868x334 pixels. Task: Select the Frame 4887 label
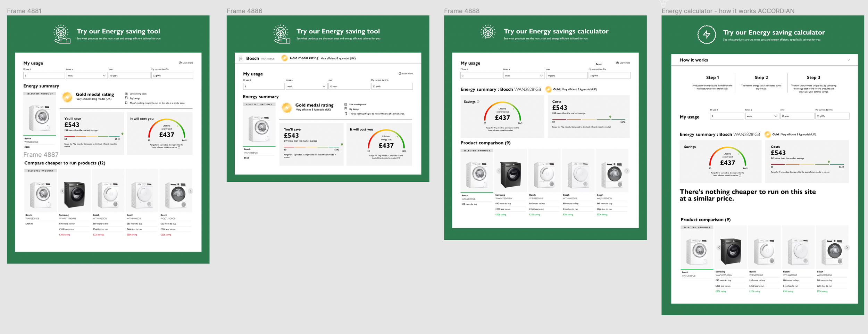click(41, 155)
